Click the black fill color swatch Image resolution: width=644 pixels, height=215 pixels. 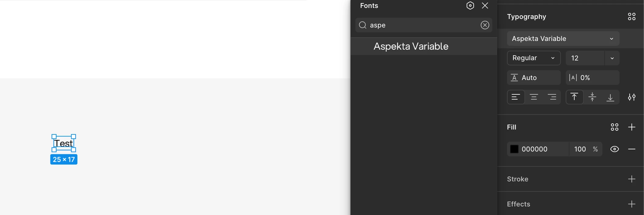[514, 149]
